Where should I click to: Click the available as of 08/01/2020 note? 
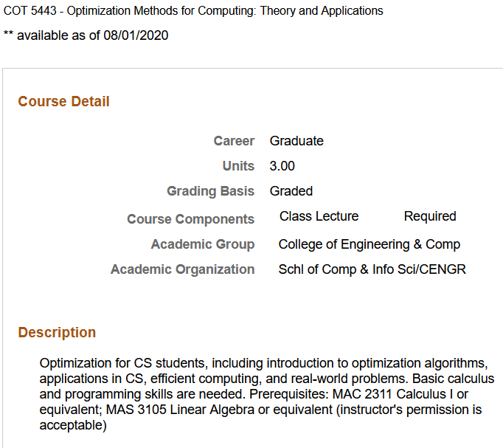(86, 35)
